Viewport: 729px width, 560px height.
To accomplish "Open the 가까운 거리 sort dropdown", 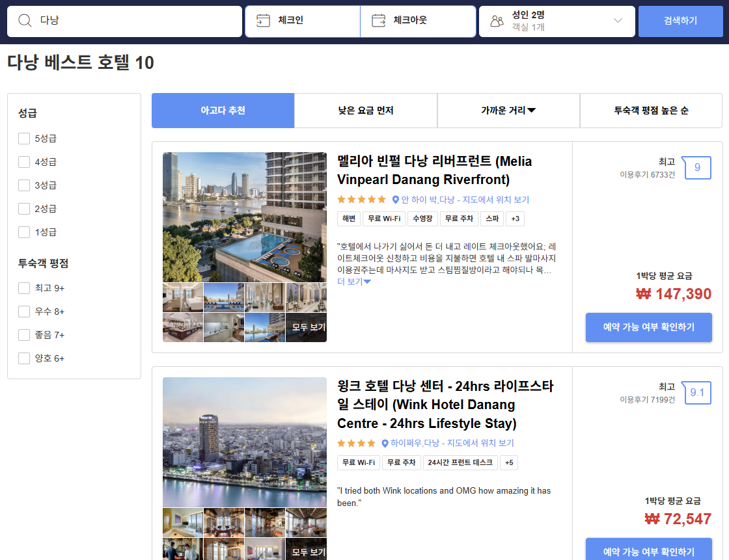I will [x=508, y=111].
